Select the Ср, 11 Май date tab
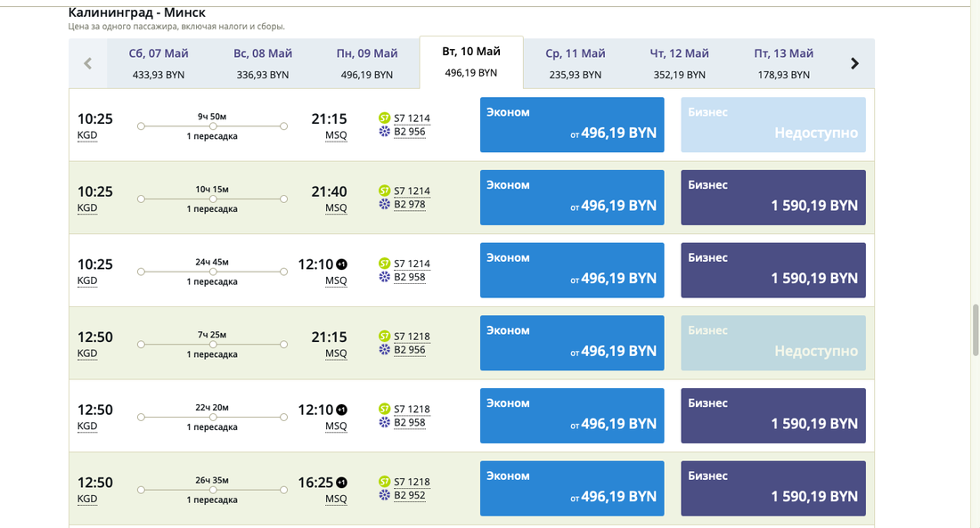980x528 pixels. (x=576, y=63)
